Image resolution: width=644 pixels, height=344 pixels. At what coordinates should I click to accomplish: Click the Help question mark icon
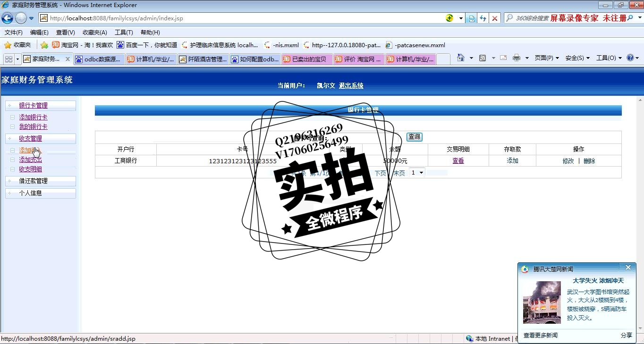(630, 58)
